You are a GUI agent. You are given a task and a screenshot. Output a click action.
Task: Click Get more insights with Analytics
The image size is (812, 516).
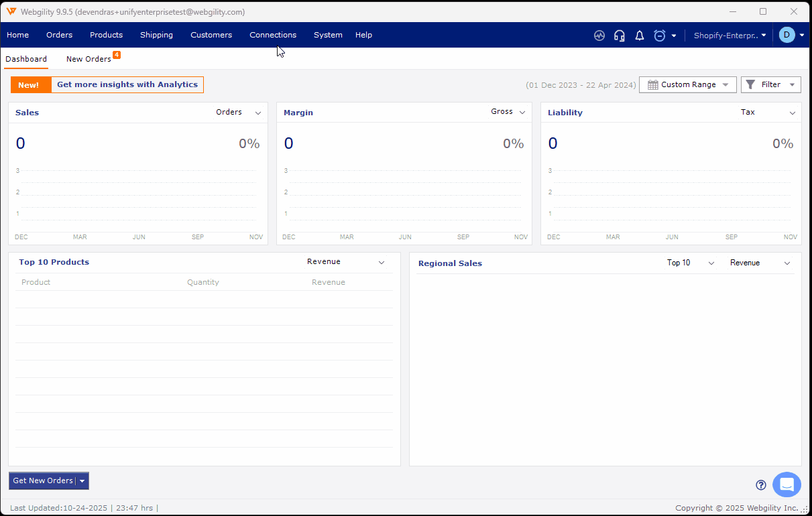127,84
